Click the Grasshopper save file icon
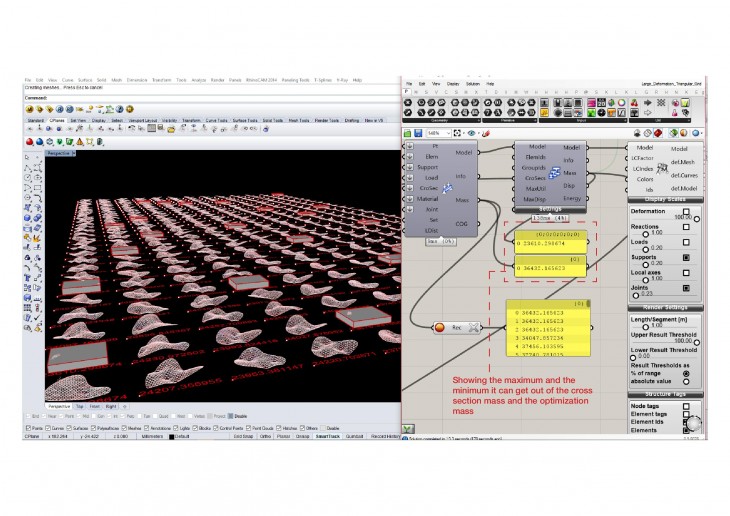This screenshot has width=730, height=516. (x=419, y=133)
